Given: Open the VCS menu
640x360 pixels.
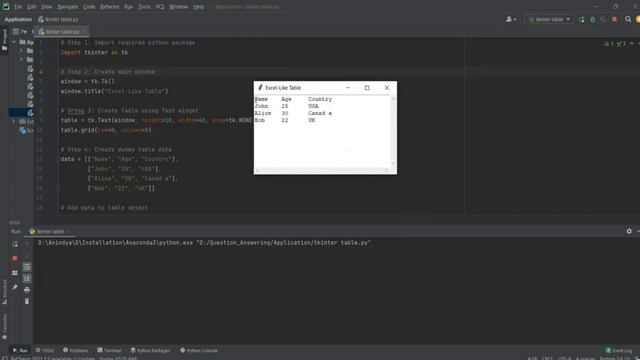Looking at the screenshot, I should click(x=160, y=7).
